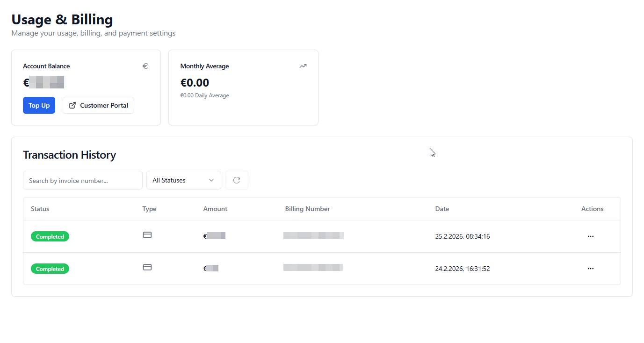Select the Date column header
644x343 pixels.
click(442, 209)
